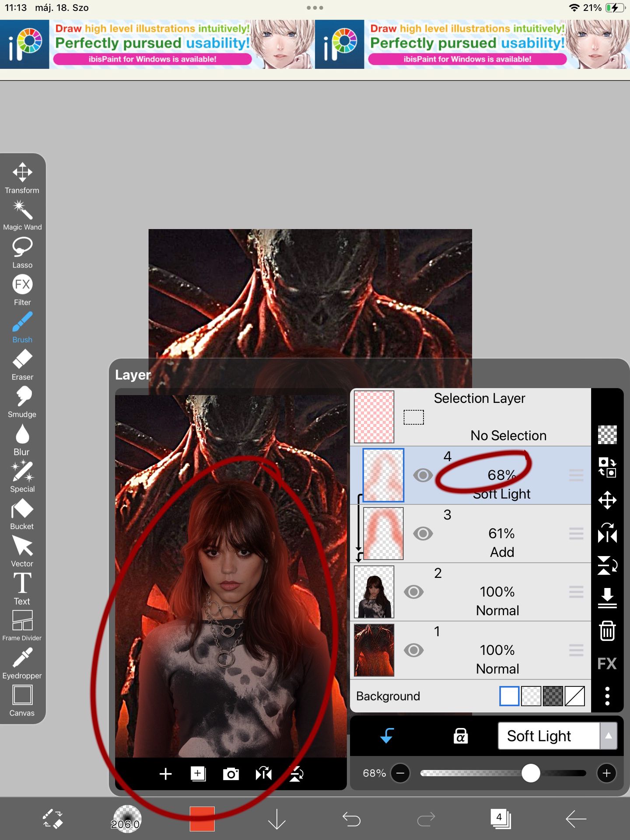Tap the battery indicator in status bar
This screenshot has height=840, width=630.
click(615, 8)
